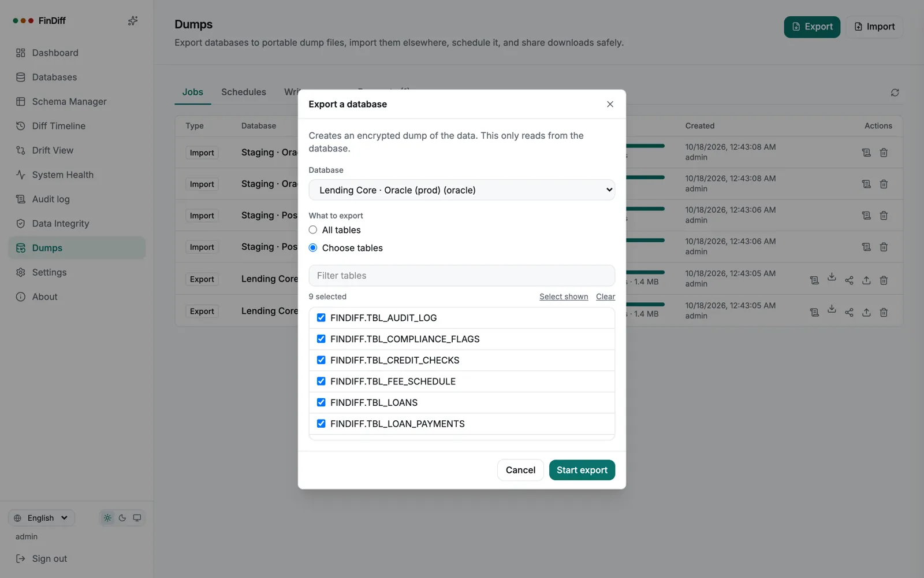924x578 pixels.
Task: Navigate to Audit log
Action: coord(77,199)
